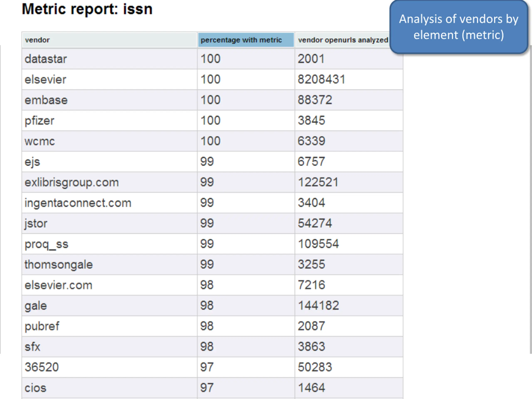The image size is (532, 399).
Task: Select the datastar vendor cell
Action: point(110,59)
